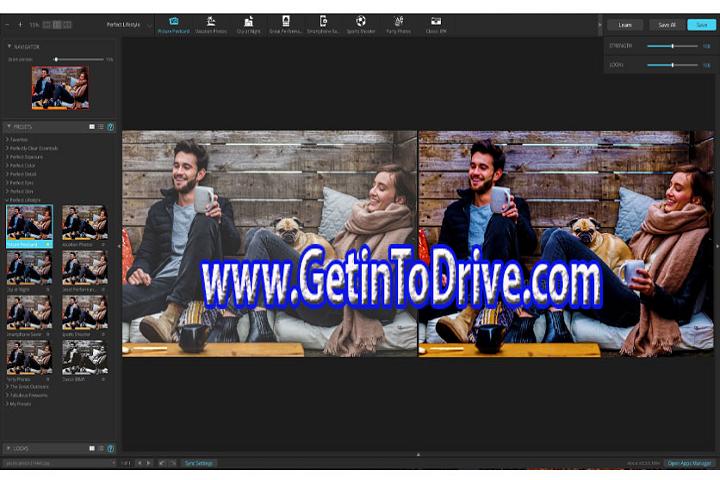The height and width of the screenshot is (480, 720).
Task: Open the image filename dropdown
Action: click(x=59, y=463)
